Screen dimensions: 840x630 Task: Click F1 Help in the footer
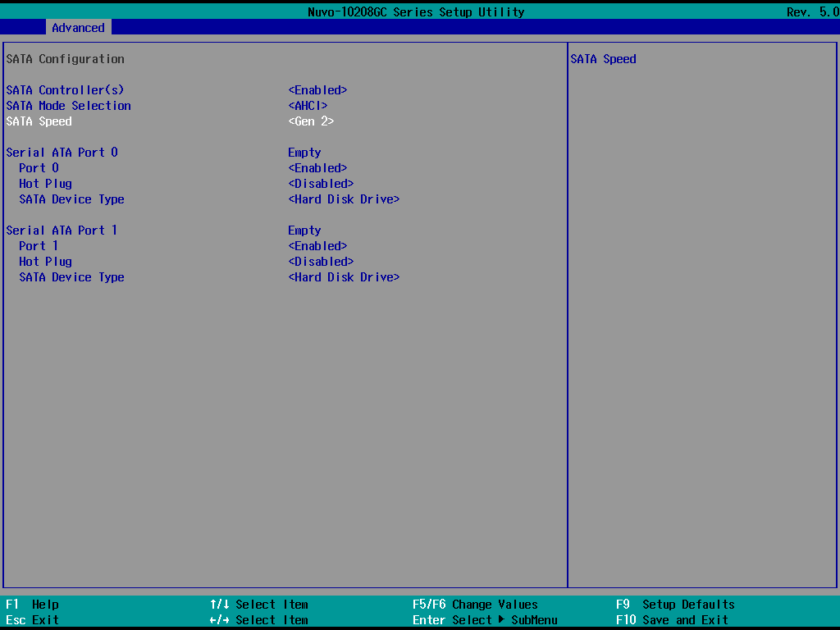point(33,605)
